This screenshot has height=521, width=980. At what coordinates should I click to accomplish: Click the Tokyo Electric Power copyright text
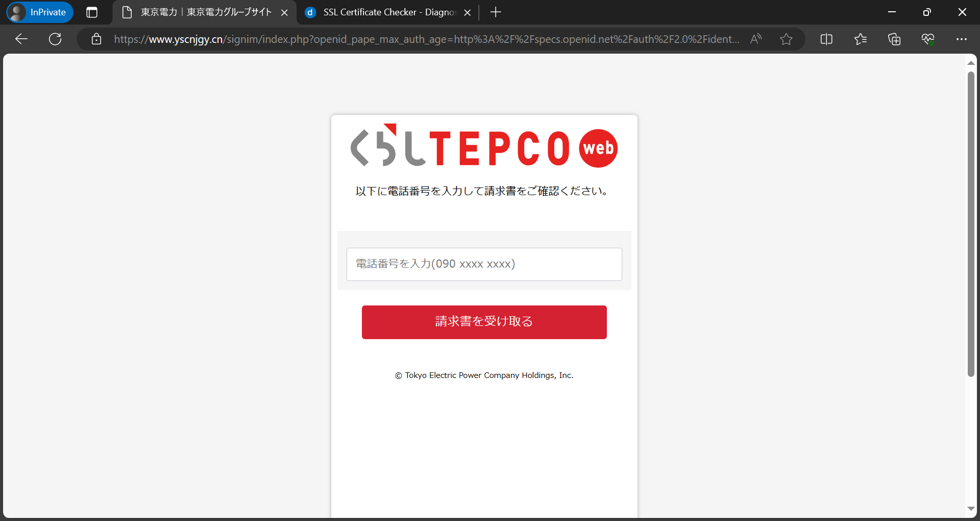pyautogui.click(x=484, y=375)
